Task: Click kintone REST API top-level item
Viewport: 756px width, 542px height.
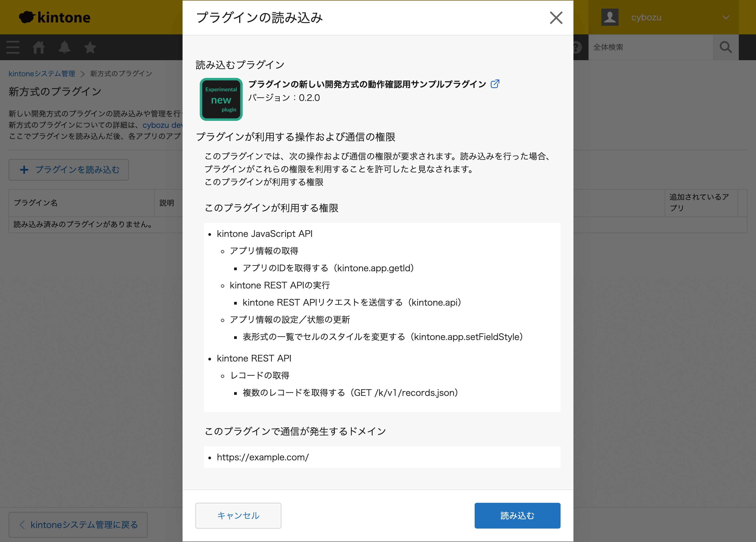Action: [254, 358]
